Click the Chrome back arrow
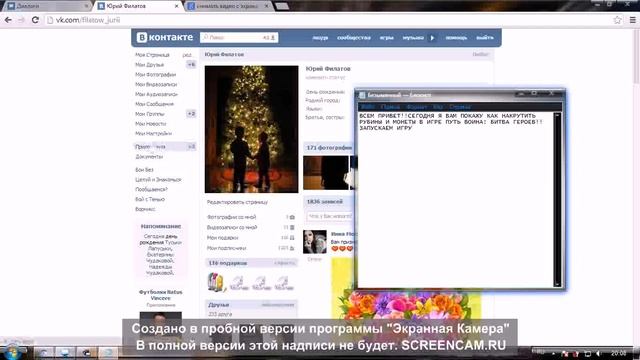The image size is (640, 360). click(8, 20)
